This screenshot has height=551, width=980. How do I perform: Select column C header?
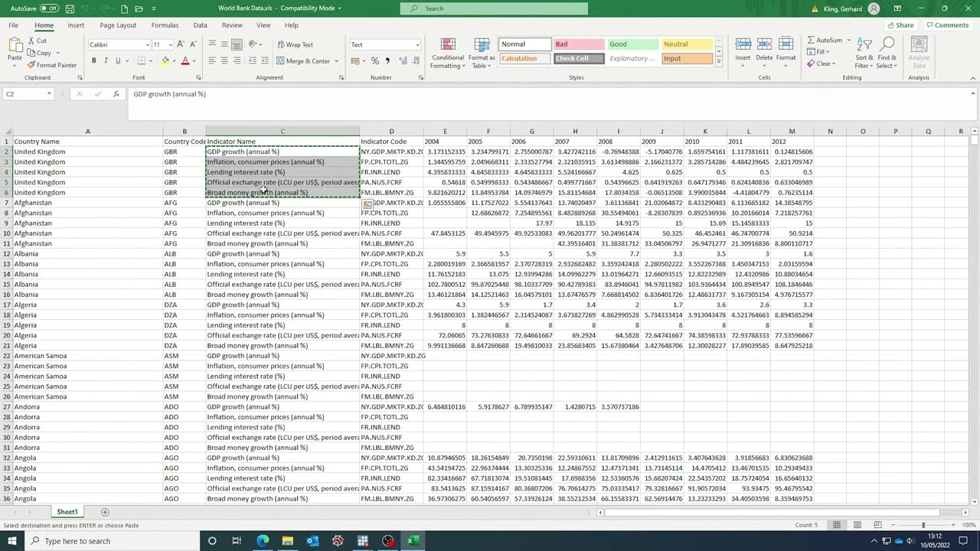[283, 132]
